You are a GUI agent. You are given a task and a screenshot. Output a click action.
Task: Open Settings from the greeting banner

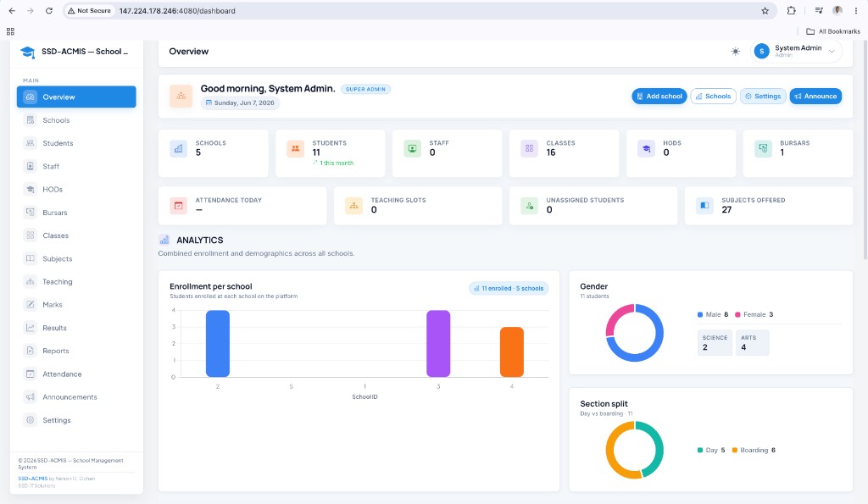coord(763,97)
